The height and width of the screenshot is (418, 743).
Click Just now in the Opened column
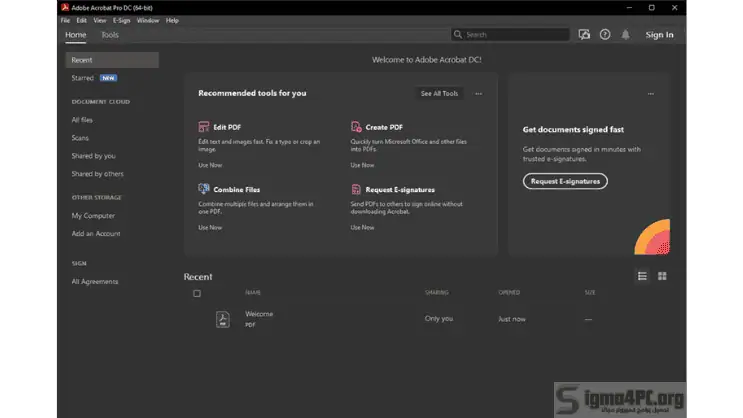(512, 319)
